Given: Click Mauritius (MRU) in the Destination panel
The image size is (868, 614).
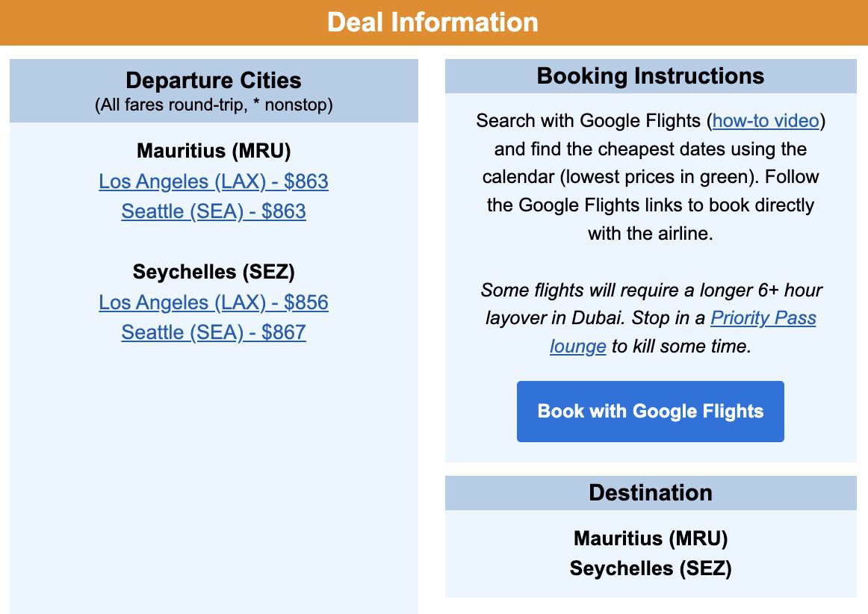Looking at the screenshot, I should (x=651, y=539).
